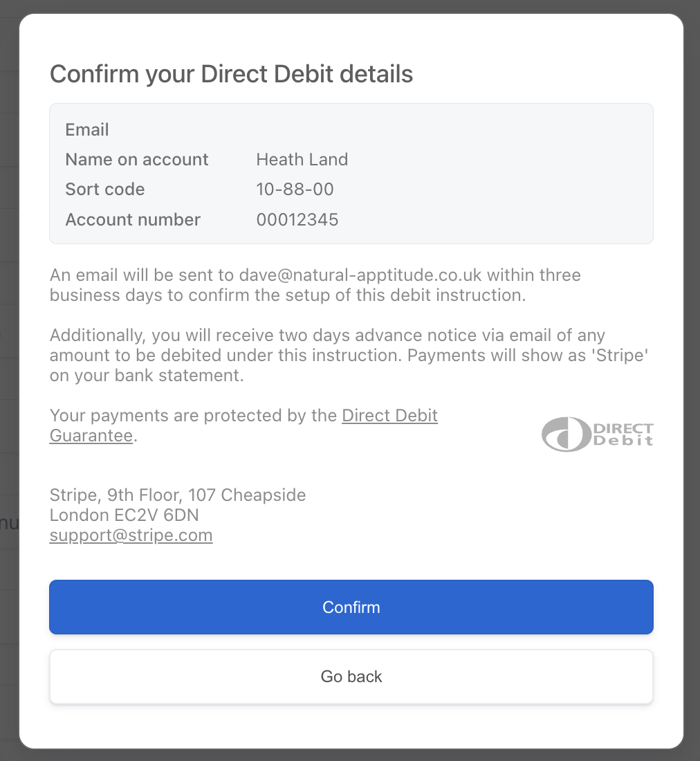The width and height of the screenshot is (700, 761).
Task: Click the 'business days to confirm the setup' line
Action: point(287,295)
